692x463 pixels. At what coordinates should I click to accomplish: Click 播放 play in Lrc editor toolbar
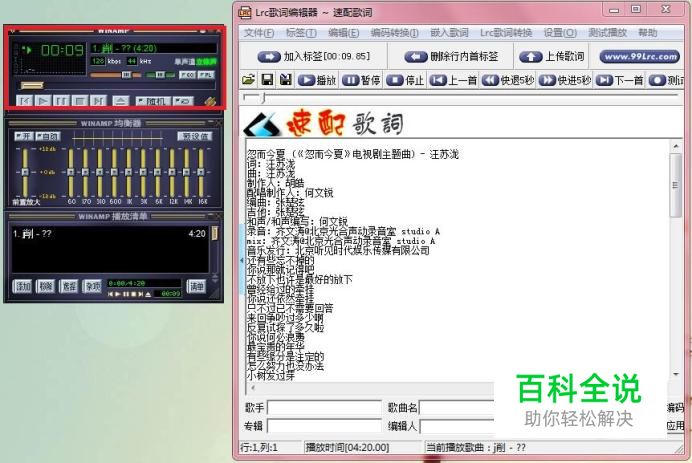click(x=317, y=80)
